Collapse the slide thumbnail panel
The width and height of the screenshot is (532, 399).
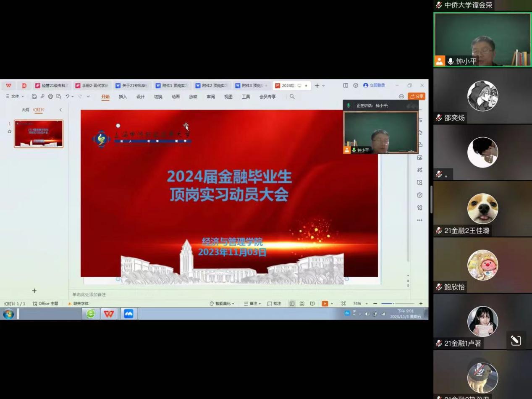(x=60, y=110)
